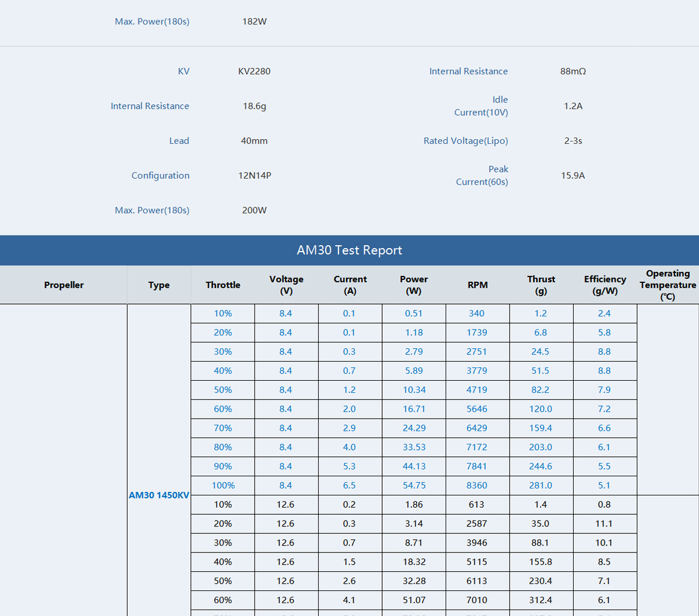The height and width of the screenshot is (616, 699).
Task: Select the 12N14P configuration value
Action: pos(255,175)
